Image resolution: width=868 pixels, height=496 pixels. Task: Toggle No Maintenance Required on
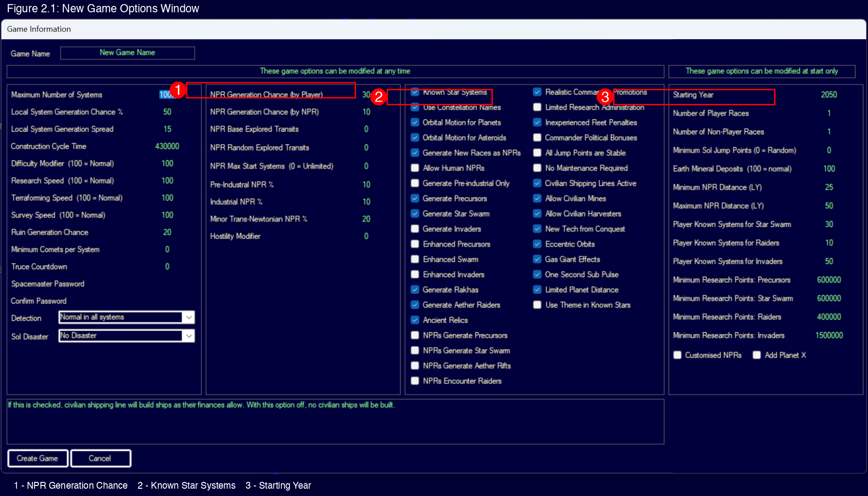click(537, 168)
